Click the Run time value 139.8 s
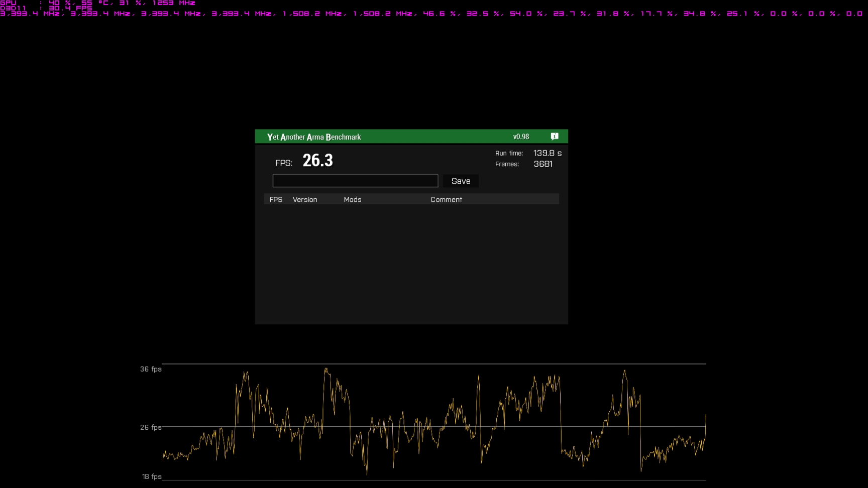Screen dimensions: 868x488 548,153
